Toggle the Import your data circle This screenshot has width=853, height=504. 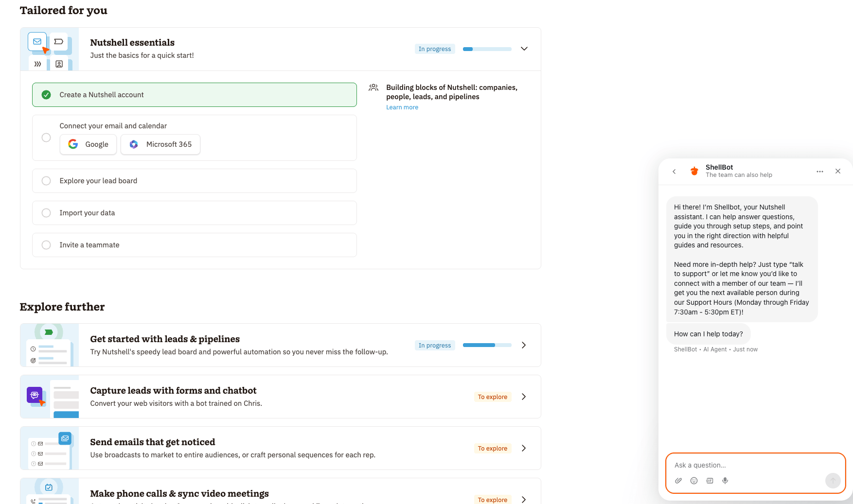click(46, 213)
